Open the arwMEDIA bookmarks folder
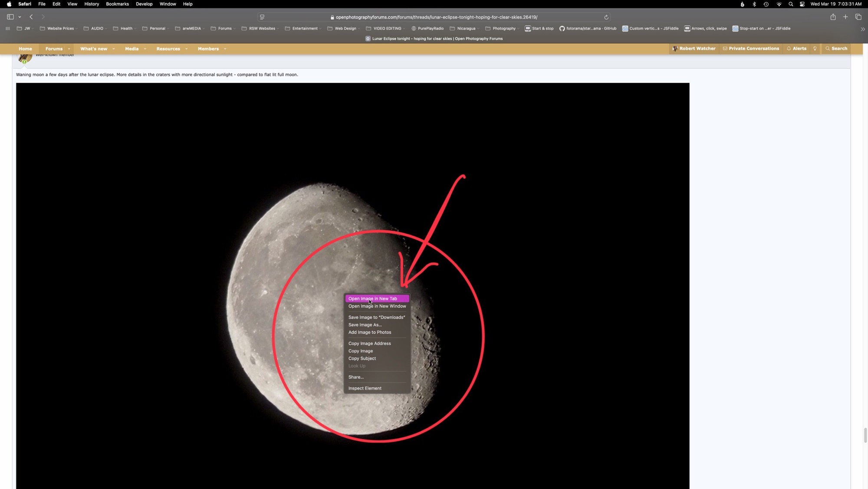Viewport: 868px width, 489px height. [190, 29]
